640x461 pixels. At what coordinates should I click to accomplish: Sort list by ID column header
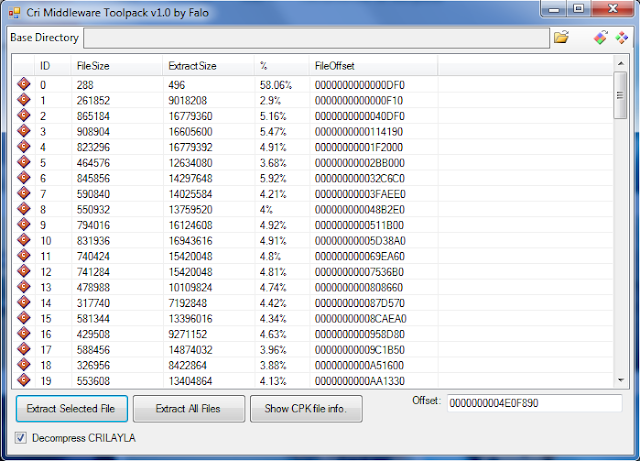53,66
